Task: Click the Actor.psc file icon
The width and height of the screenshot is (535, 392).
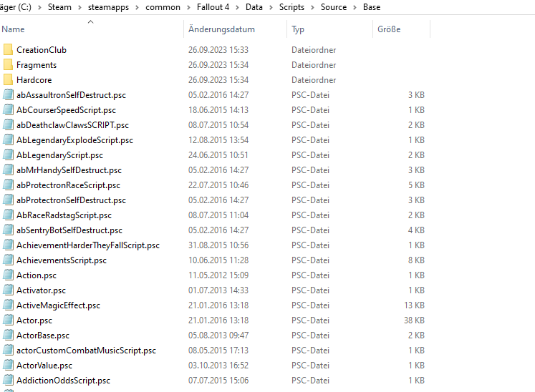Action: [x=8, y=320]
